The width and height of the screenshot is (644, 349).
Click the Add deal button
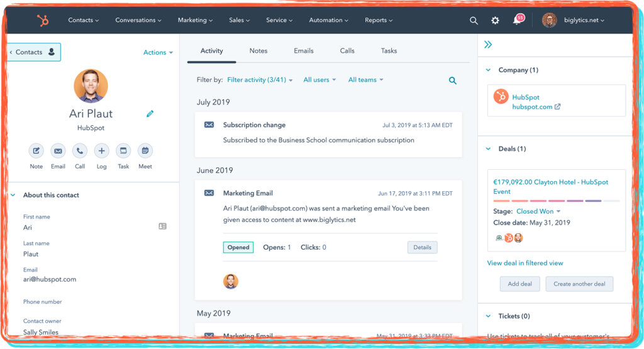pyautogui.click(x=519, y=284)
